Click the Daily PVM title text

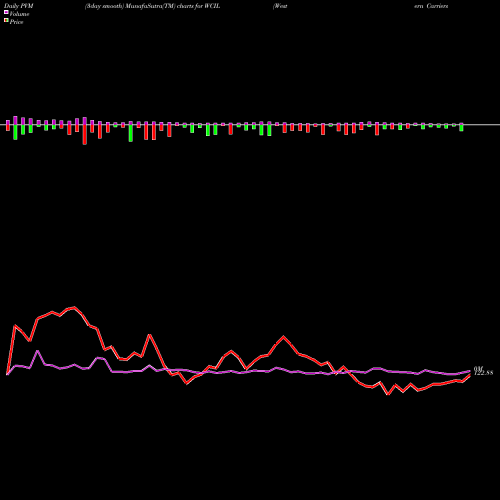pyautogui.click(x=19, y=6)
